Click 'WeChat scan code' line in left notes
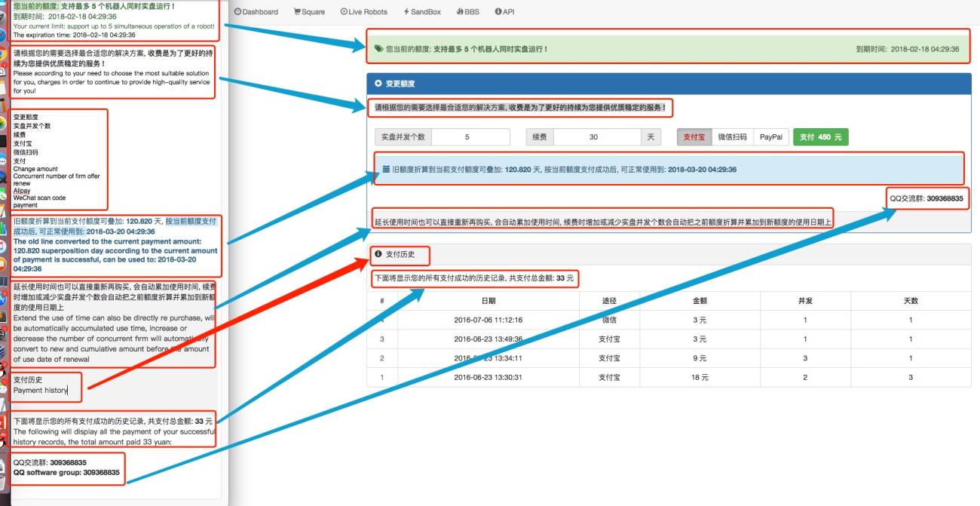Image resolution: width=980 pixels, height=506 pixels. 39,198
